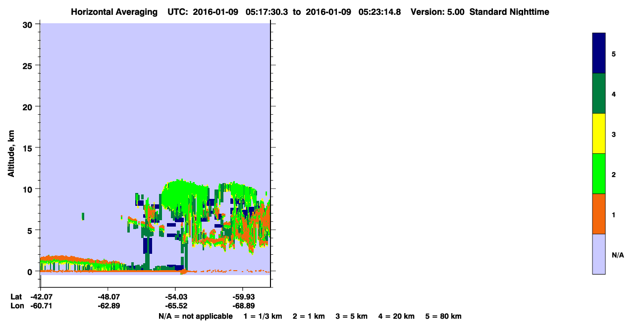Viewport: 644px width, 330px height.
Task: Click legend text 'N/A = not applicable'
Action: 195,316
